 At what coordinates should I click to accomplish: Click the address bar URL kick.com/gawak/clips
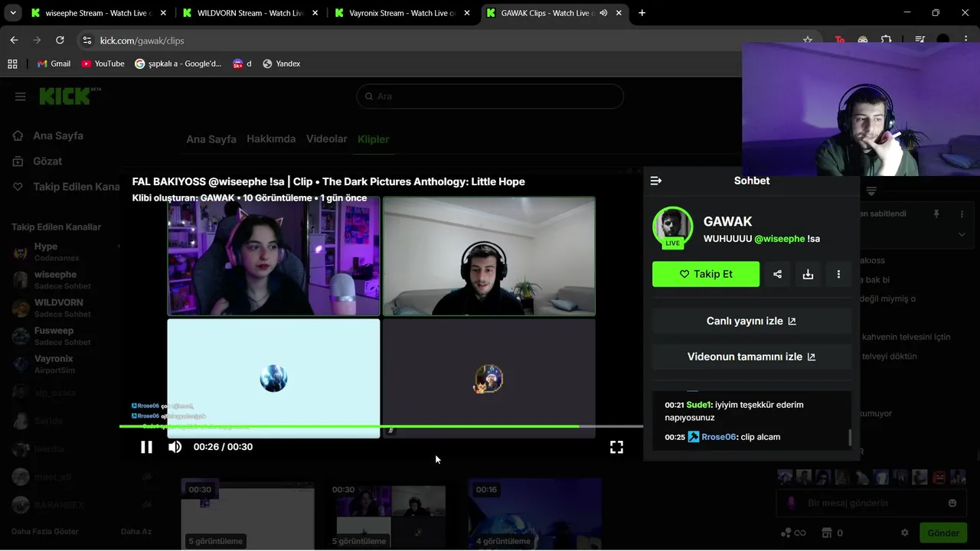pos(142,41)
